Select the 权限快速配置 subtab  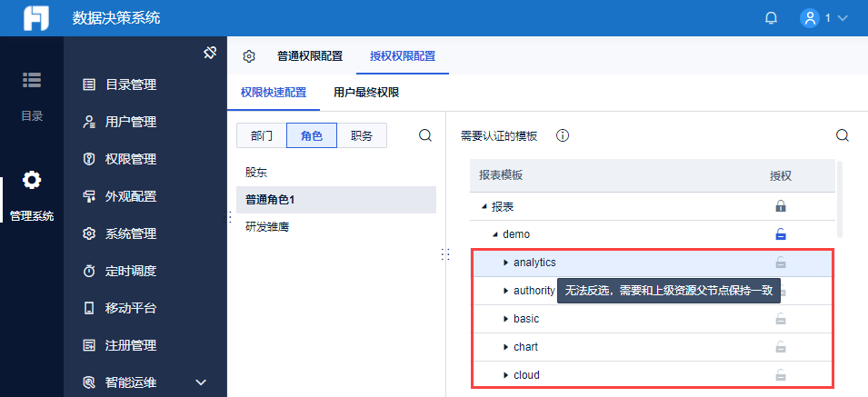274,93
